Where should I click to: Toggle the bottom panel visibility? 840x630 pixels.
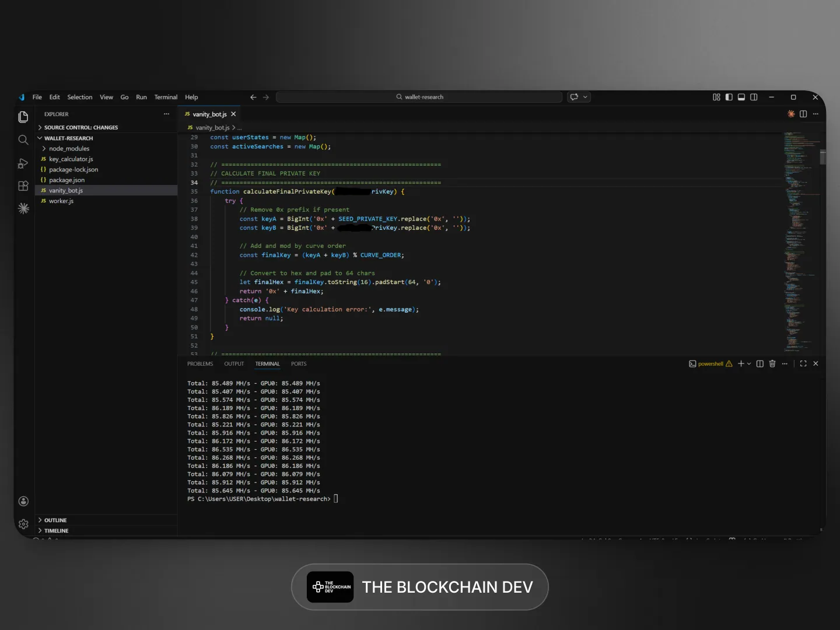(x=741, y=97)
